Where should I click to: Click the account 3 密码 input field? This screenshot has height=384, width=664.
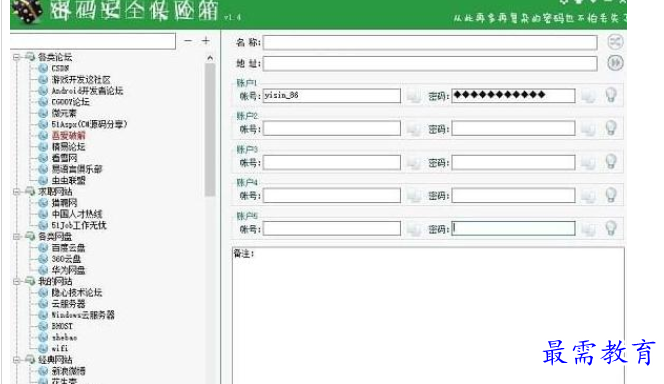coord(513,163)
